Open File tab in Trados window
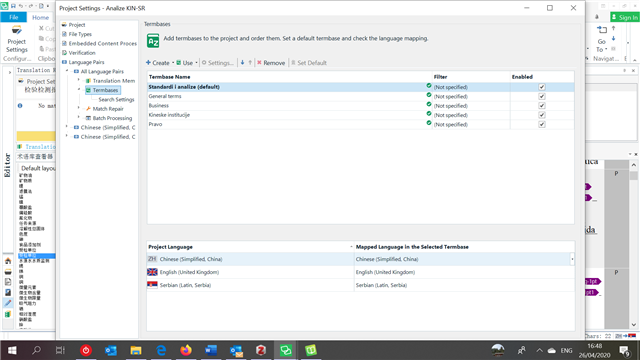This screenshot has height=360, width=640. [x=13, y=17]
